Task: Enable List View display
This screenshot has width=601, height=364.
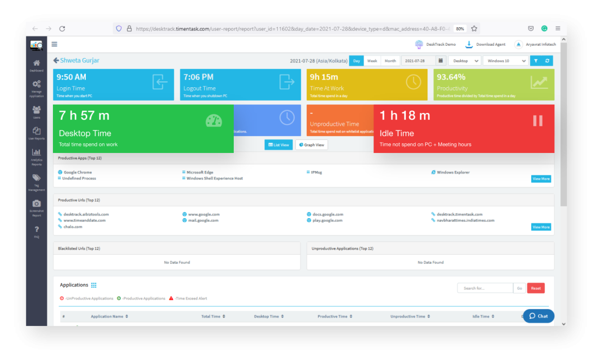Action: pos(278,145)
